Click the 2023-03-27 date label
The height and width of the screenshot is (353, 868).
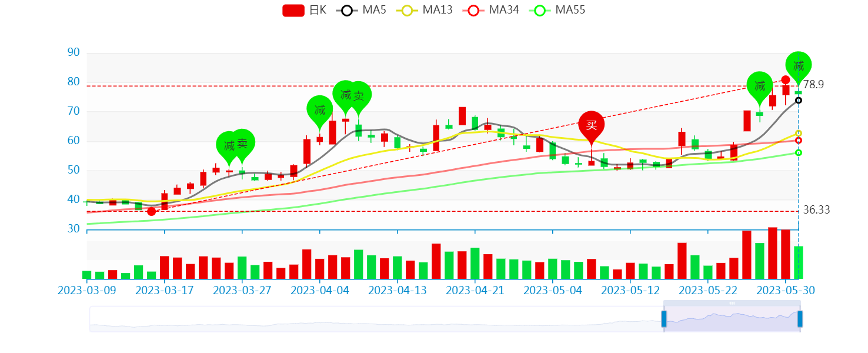click(242, 290)
